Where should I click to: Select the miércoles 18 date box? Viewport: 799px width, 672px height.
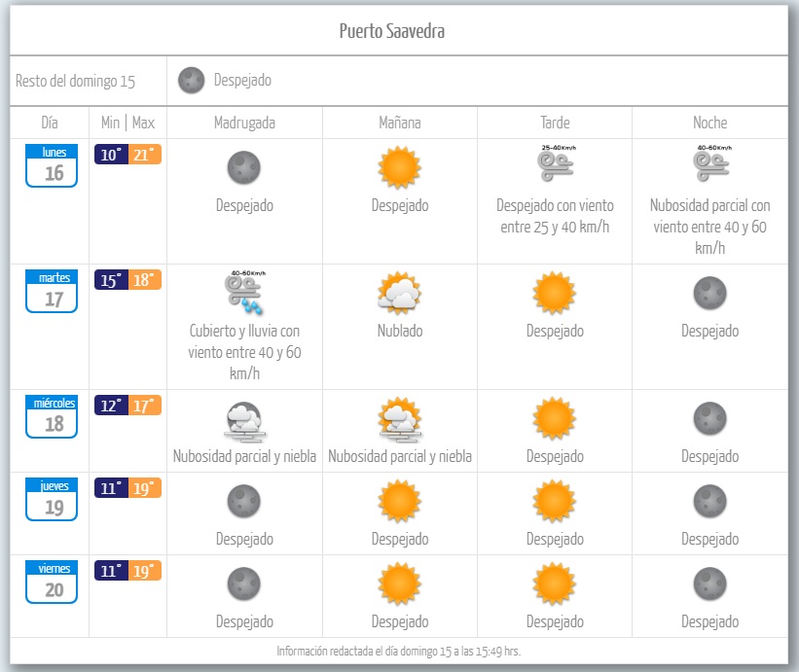coord(52,417)
